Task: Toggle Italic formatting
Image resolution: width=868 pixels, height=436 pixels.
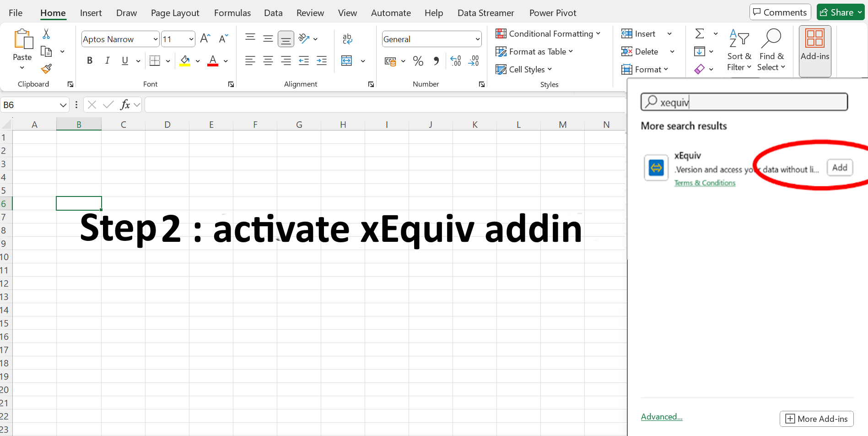Action: pos(107,61)
